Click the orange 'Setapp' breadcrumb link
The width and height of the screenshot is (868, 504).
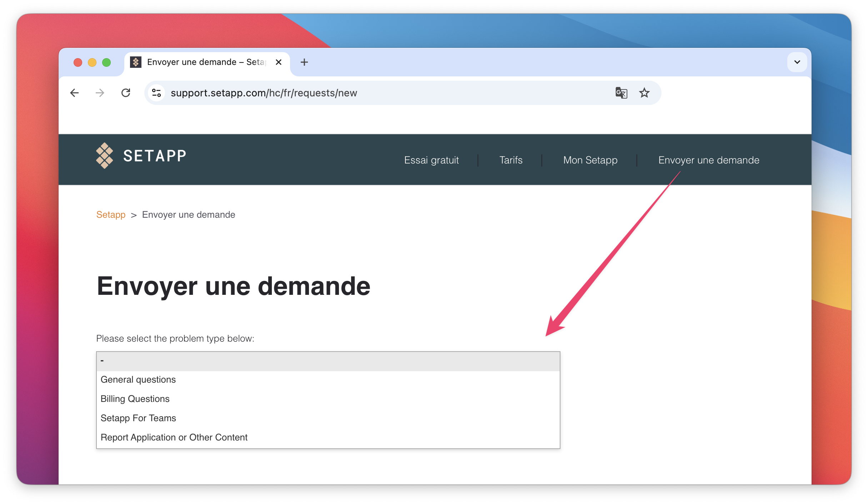click(x=111, y=215)
